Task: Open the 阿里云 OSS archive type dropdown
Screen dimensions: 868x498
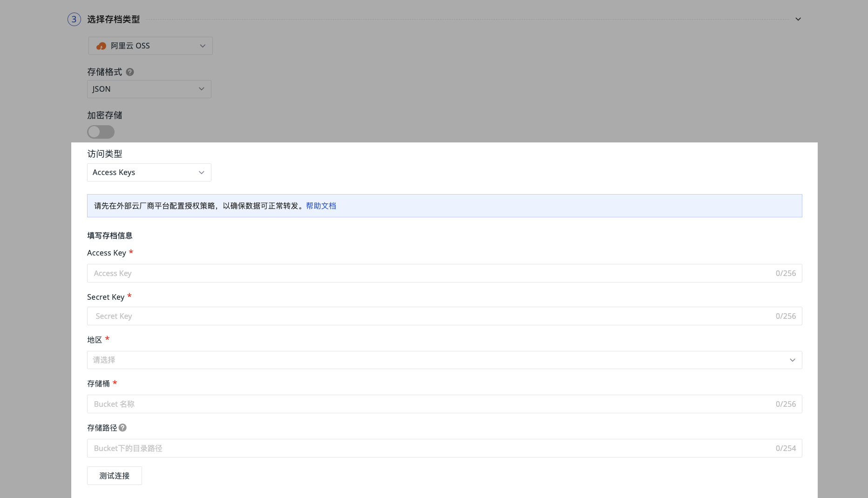Action: tap(150, 46)
